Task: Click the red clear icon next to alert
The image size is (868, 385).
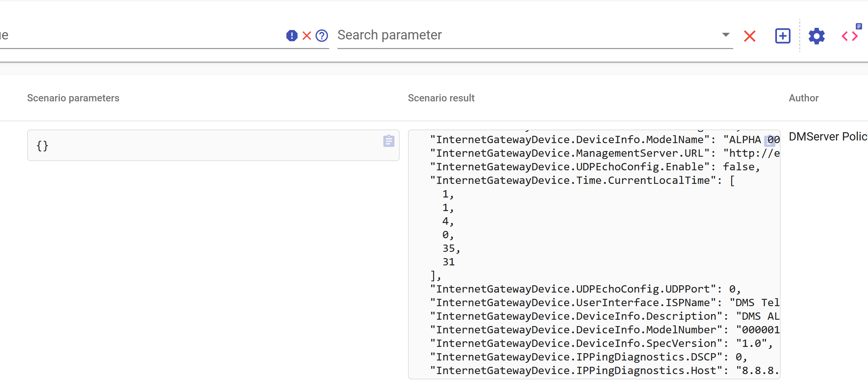Action: (x=307, y=35)
